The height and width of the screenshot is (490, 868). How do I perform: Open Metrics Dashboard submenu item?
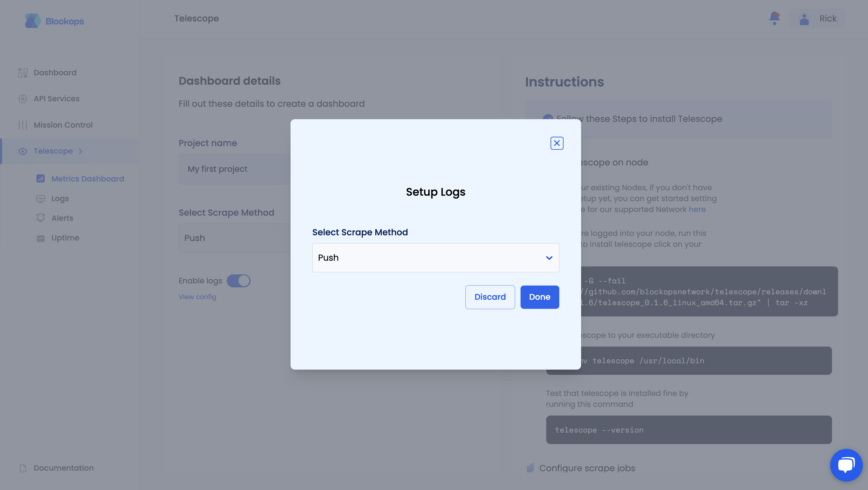pyautogui.click(x=87, y=179)
